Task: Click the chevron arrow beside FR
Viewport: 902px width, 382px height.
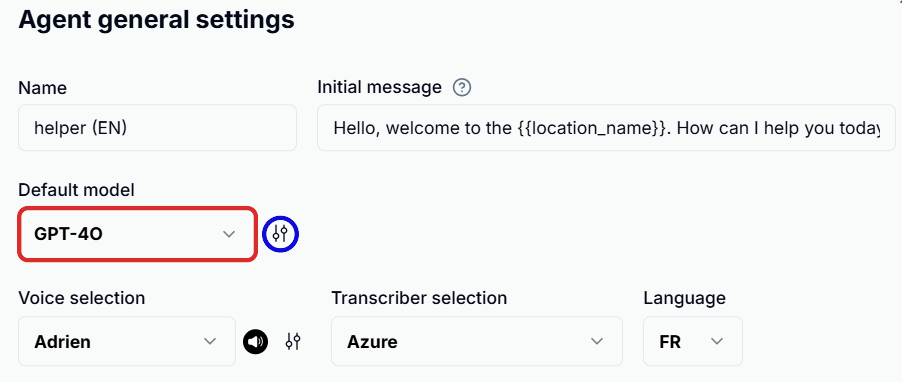Action: click(x=717, y=341)
